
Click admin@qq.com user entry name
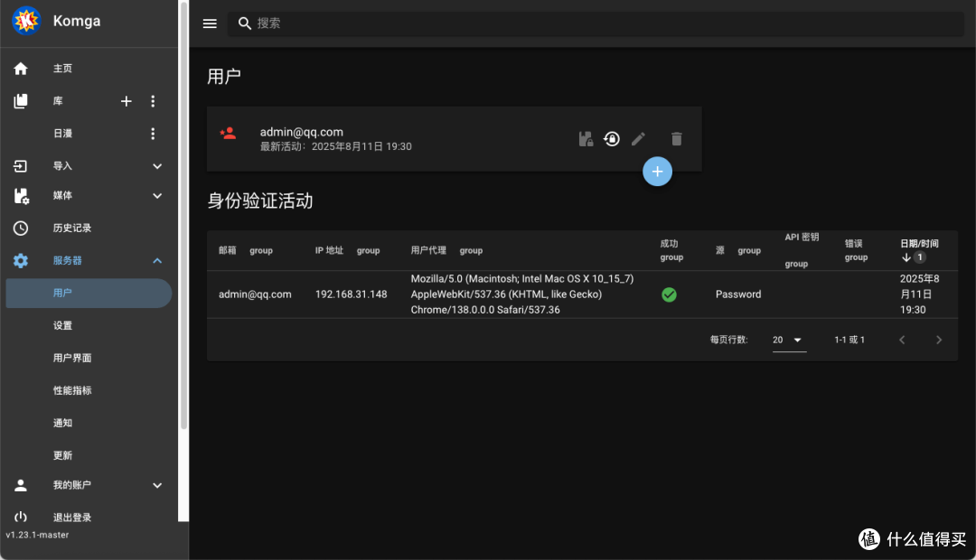coord(301,132)
